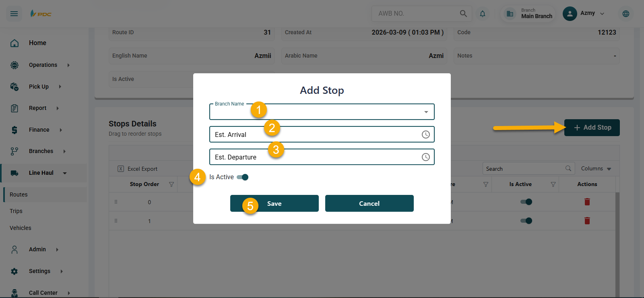This screenshot has height=298, width=644.
Task: Click the Excel Export label
Action: [x=142, y=169]
